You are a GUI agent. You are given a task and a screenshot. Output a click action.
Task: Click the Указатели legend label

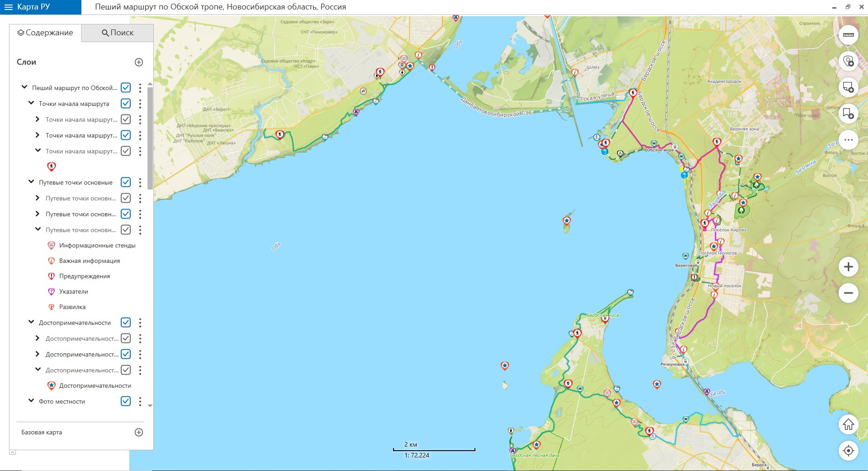(x=74, y=291)
